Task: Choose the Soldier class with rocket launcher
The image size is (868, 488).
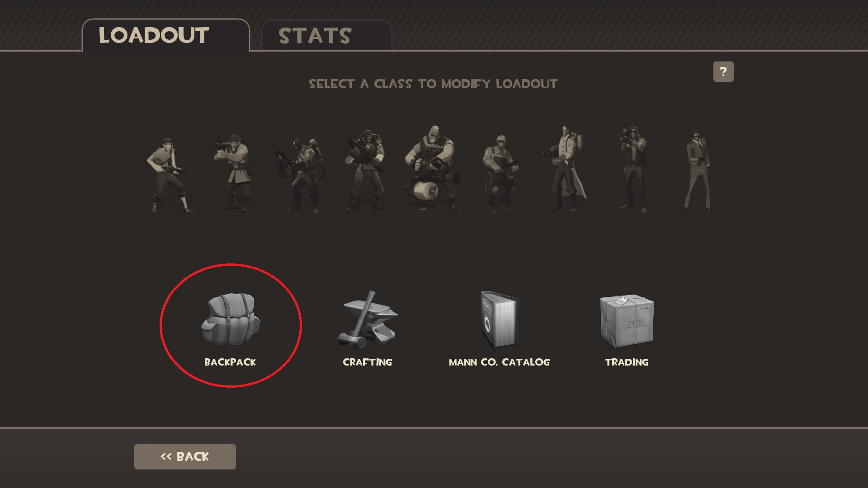Action: pos(232,173)
